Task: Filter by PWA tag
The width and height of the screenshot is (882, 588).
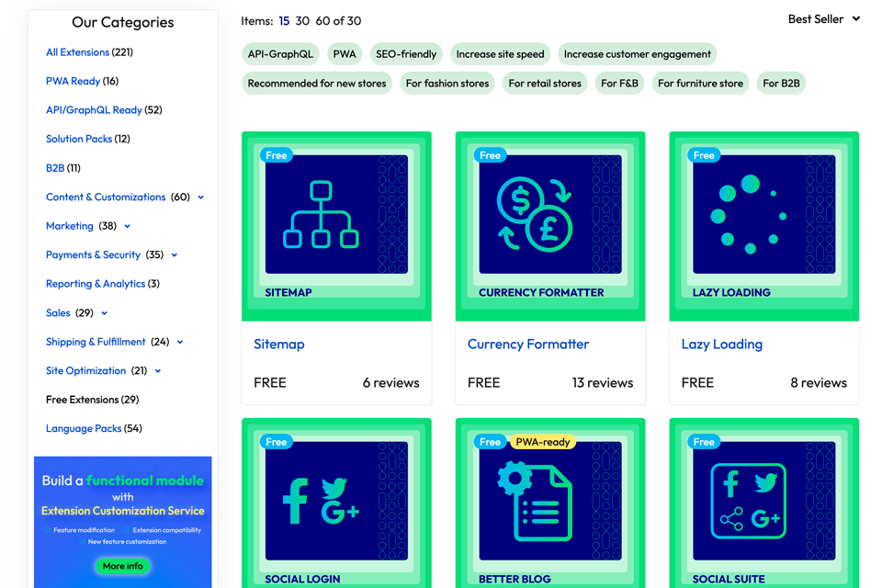Action: (x=345, y=54)
